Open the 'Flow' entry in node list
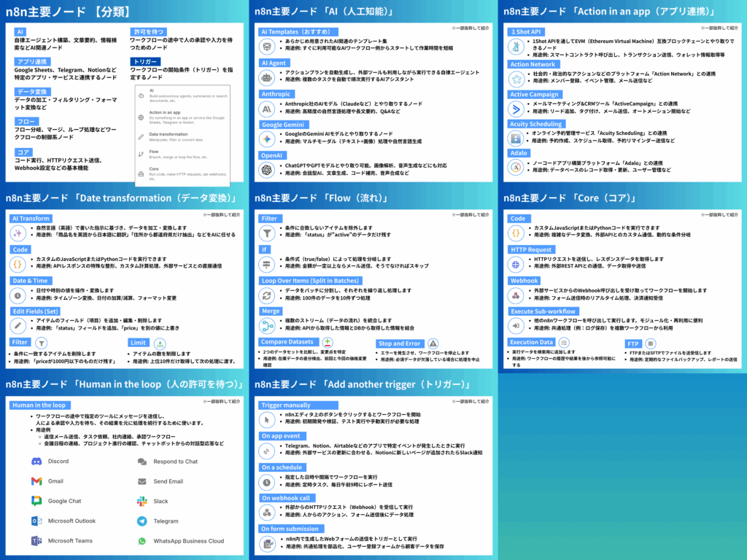The width and height of the screenshot is (747, 560). coord(154,152)
